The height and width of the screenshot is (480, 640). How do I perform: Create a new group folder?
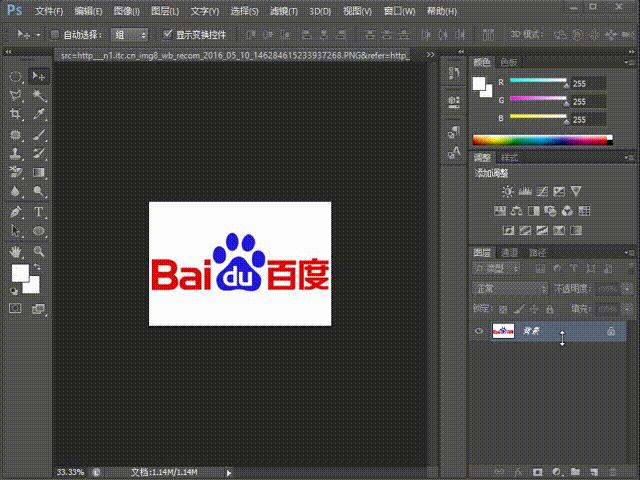575,472
